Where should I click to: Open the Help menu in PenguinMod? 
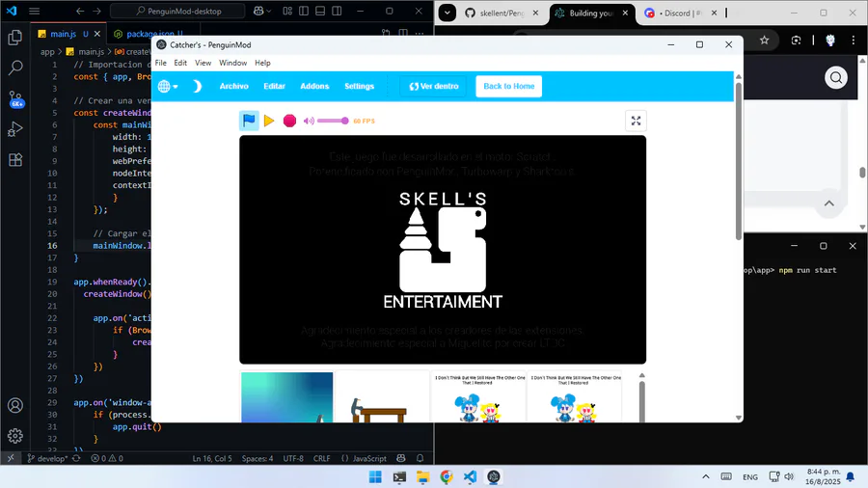[x=262, y=63]
